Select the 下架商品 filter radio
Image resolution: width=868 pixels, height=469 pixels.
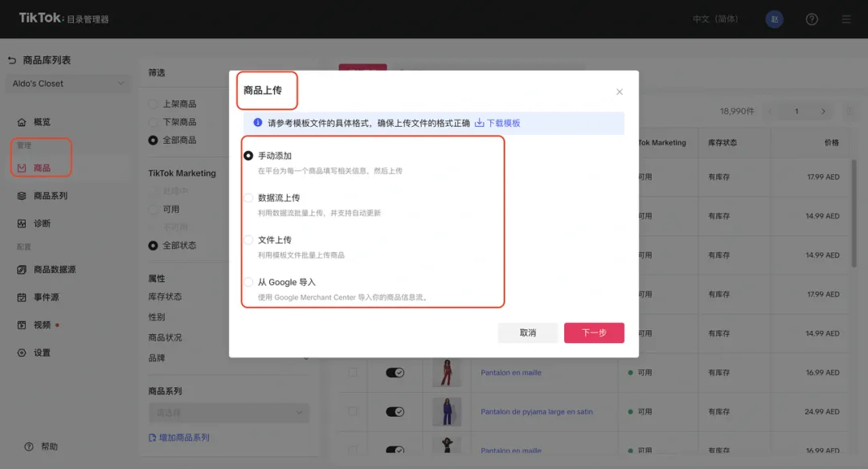coord(153,122)
